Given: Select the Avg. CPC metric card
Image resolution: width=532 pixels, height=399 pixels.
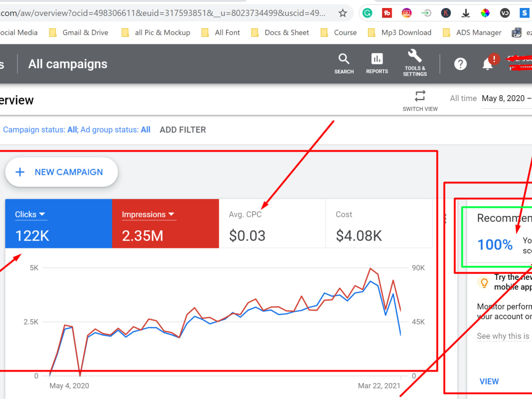Looking at the screenshot, I should [272, 223].
